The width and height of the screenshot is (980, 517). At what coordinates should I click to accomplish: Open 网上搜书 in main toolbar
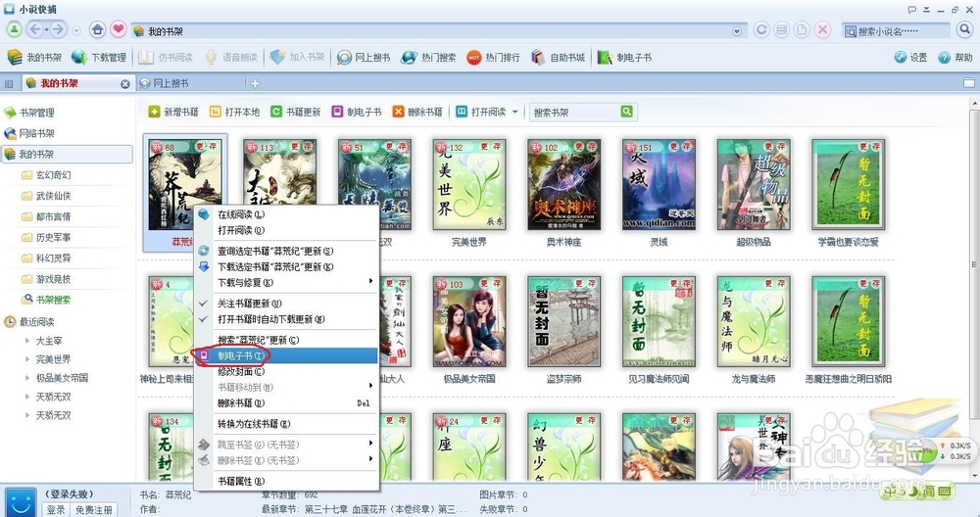pyautogui.click(x=364, y=58)
